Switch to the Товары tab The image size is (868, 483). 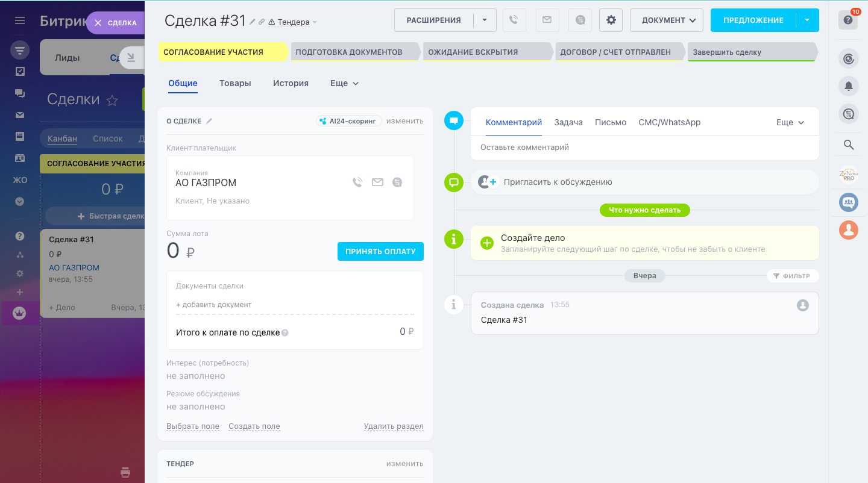tap(235, 83)
